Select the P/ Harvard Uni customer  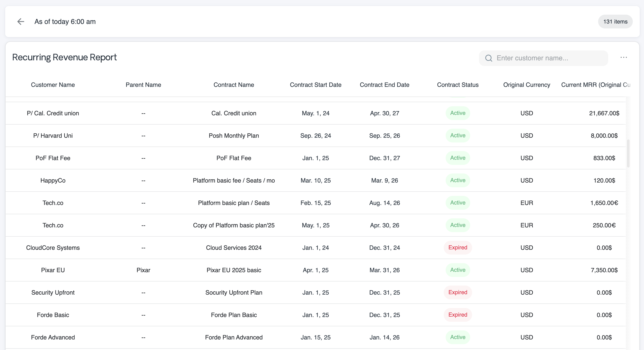53,136
